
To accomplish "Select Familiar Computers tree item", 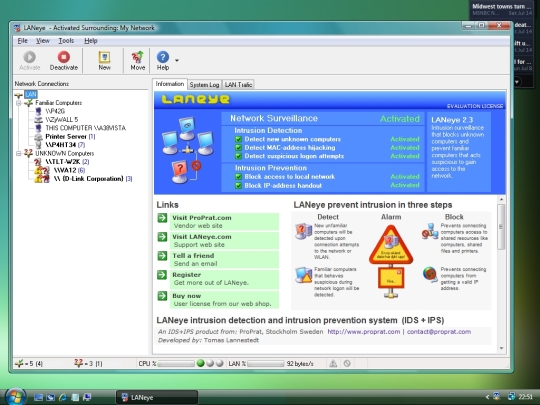I will [x=59, y=103].
